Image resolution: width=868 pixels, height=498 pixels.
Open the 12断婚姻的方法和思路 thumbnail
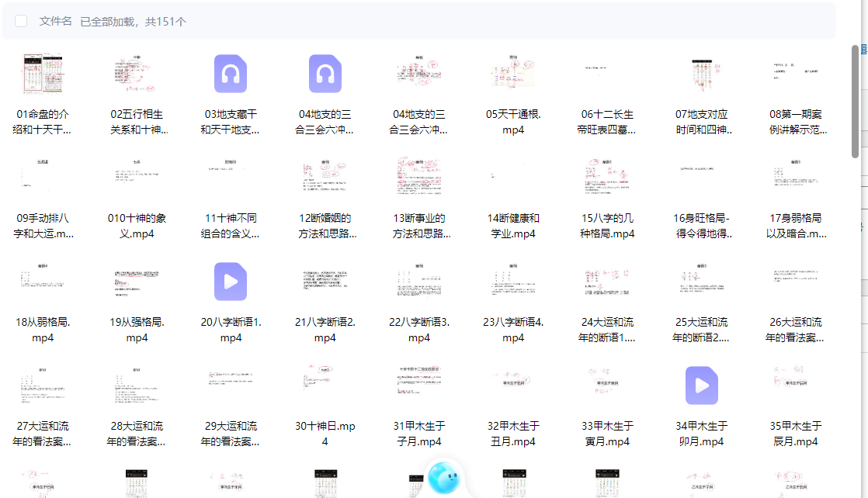pyautogui.click(x=325, y=178)
